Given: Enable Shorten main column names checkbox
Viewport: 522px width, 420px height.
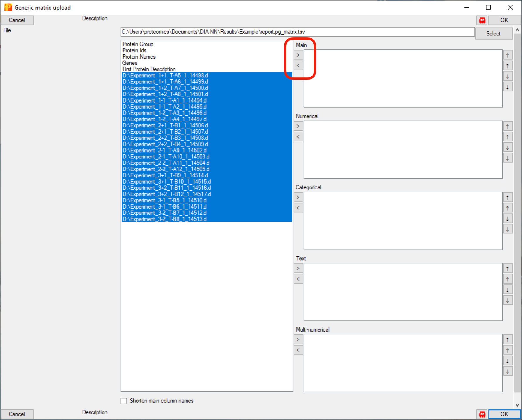Looking at the screenshot, I should coord(124,401).
